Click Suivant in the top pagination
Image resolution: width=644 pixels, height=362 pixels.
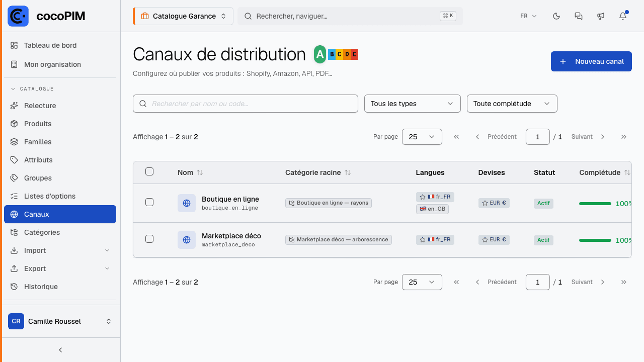click(x=588, y=137)
